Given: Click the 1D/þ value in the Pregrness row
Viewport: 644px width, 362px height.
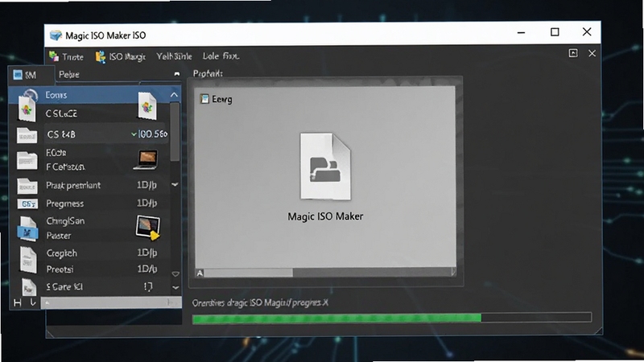Looking at the screenshot, I should 147,204.
